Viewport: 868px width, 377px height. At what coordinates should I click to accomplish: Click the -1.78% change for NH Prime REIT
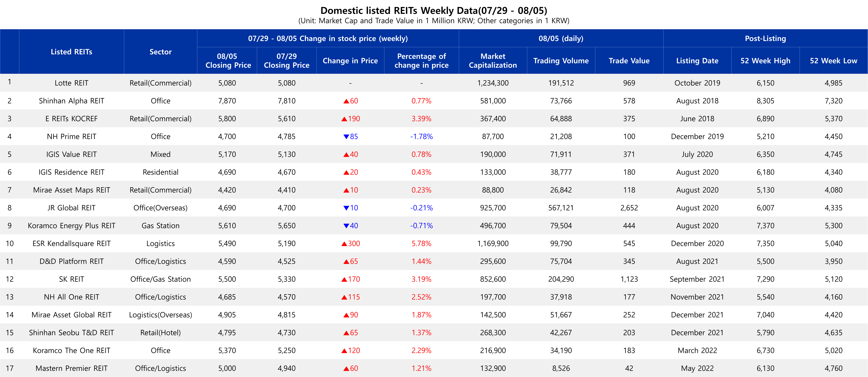[x=422, y=136]
